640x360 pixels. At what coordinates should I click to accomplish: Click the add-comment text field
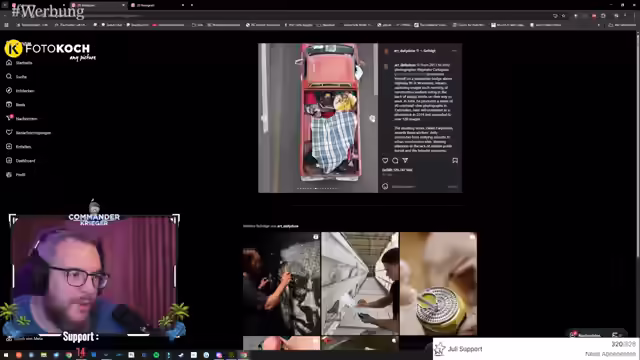(417, 187)
